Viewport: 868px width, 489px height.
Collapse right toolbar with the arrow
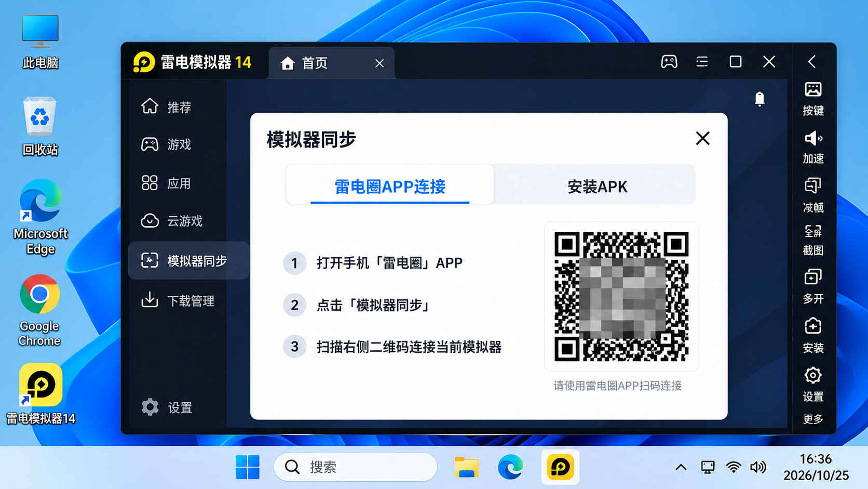tap(812, 62)
